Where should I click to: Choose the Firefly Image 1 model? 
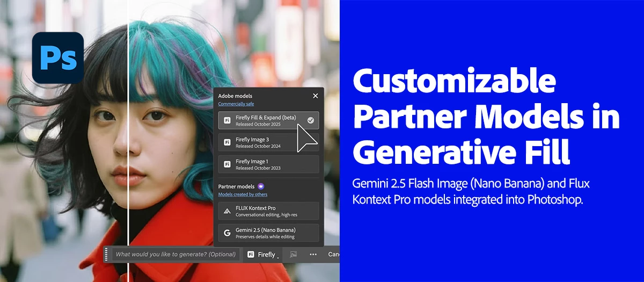268,164
